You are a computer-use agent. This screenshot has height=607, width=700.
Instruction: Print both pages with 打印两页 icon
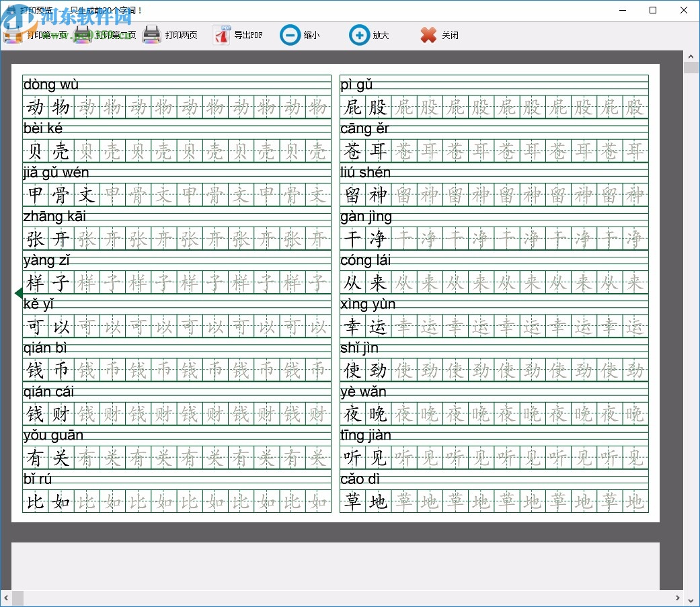point(152,35)
